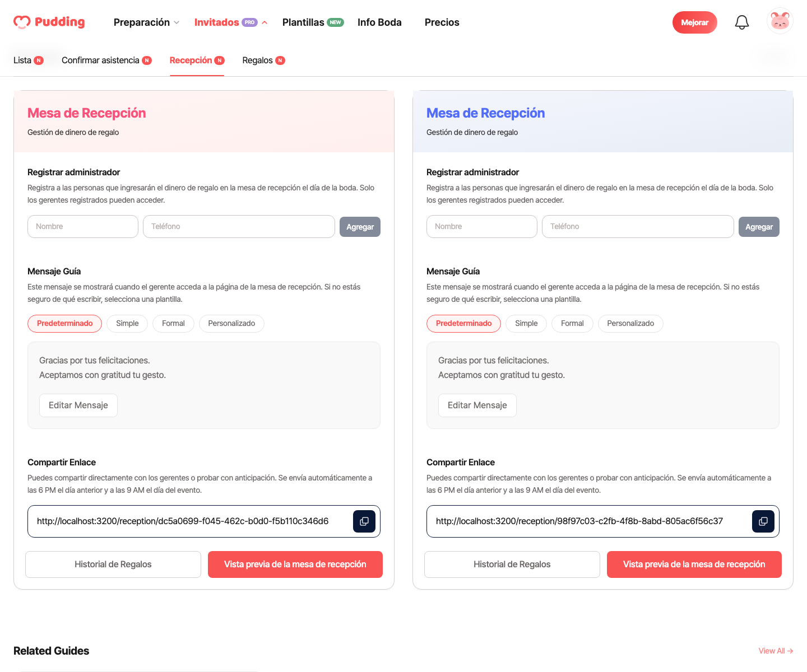The height and width of the screenshot is (672, 807).
Task: Switch to the Regalos tab
Action: 263,60
